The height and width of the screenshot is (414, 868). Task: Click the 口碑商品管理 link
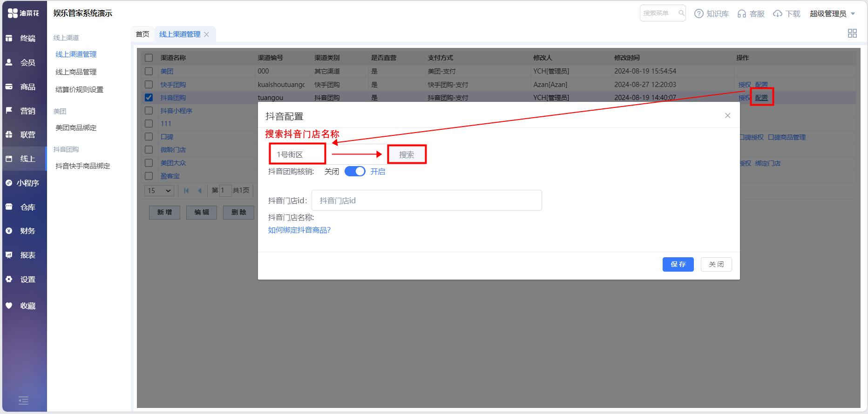[787, 137]
